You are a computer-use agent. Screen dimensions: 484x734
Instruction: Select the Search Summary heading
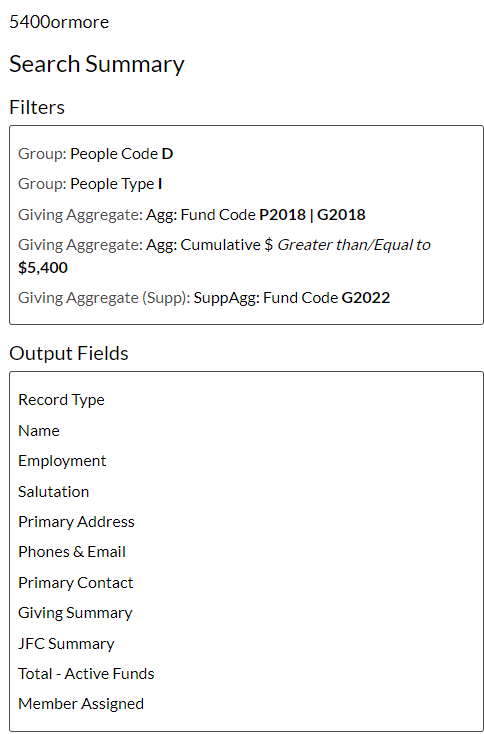97,64
